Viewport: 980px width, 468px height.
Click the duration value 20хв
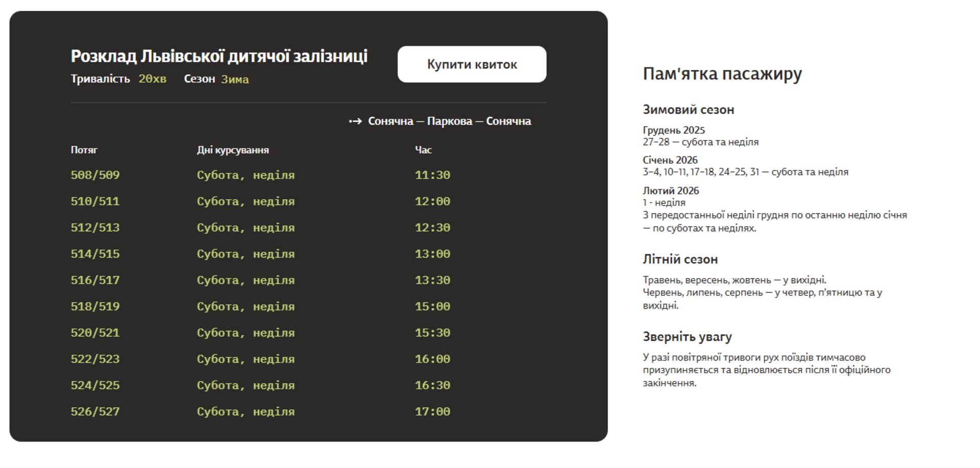[x=152, y=79]
